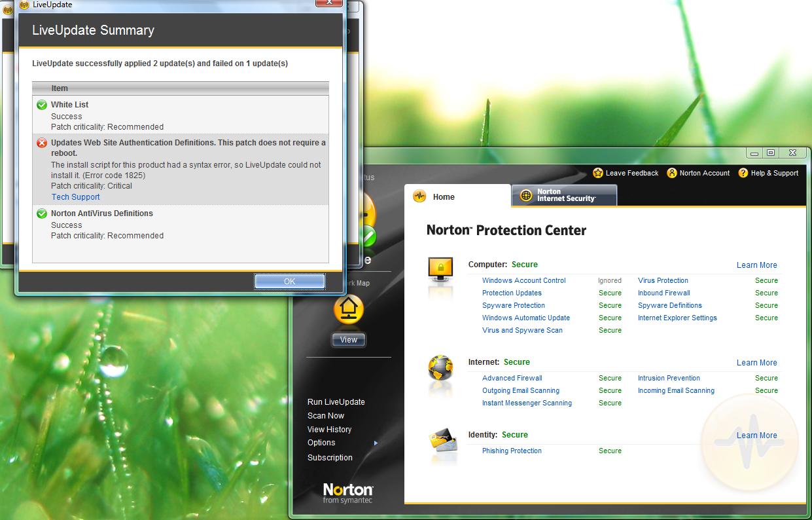Open Spyware Definitions item
The width and height of the screenshot is (812, 520).
tap(670, 305)
